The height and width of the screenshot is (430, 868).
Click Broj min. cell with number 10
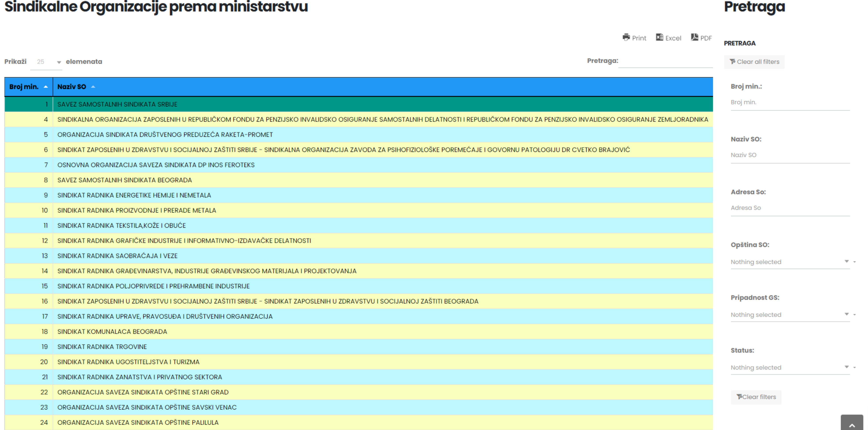[x=29, y=210]
